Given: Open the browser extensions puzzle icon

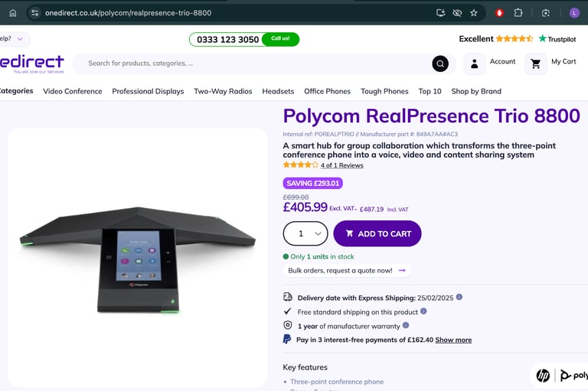Looking at the screenshot, I should pyautogui.click(x=518, y=13).
